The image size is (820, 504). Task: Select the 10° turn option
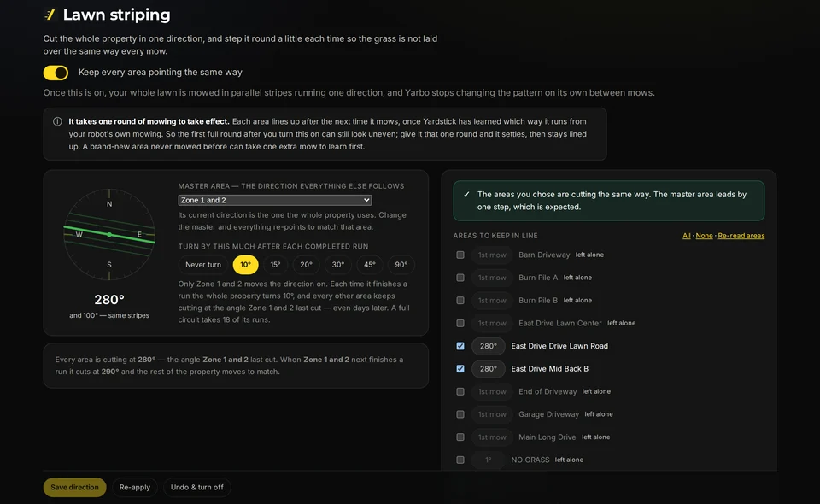pos(246,265)
